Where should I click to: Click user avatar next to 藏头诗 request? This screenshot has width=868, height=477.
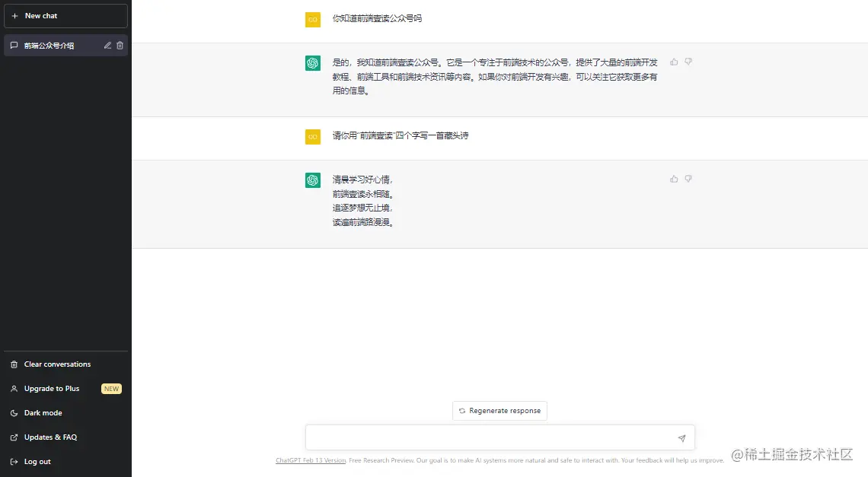pyautogui.click(x=313, y=137)
